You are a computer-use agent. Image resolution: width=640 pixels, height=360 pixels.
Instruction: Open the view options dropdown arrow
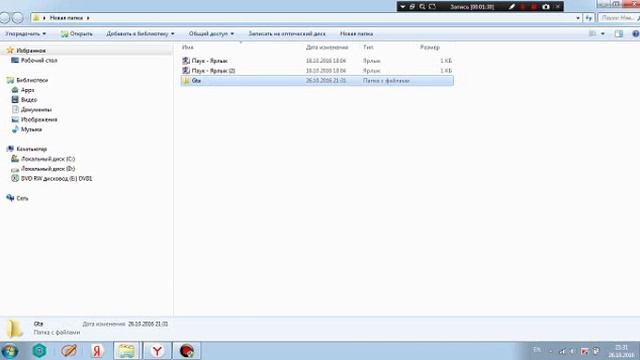603,34
